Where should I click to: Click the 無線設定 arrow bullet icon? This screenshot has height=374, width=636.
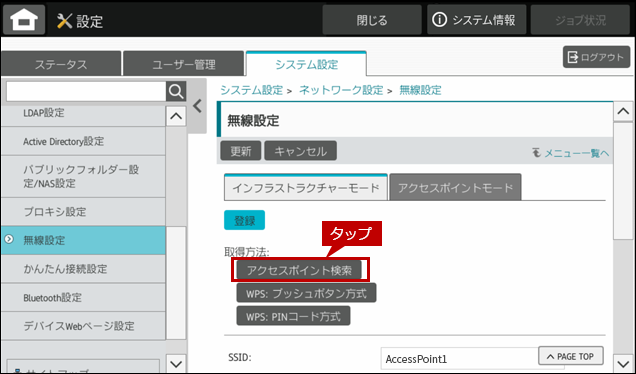(9, 239)
